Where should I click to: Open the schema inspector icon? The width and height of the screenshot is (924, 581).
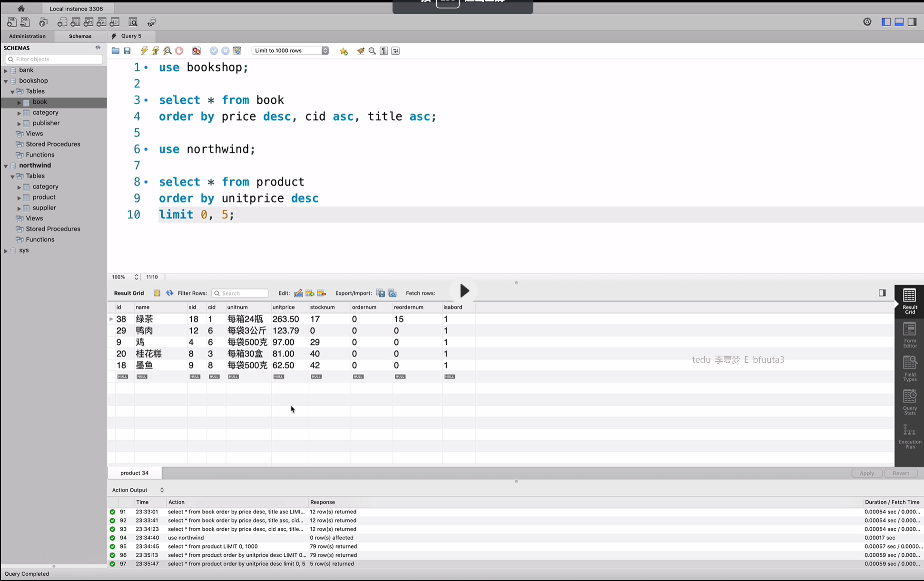click(x=43, y=22)
